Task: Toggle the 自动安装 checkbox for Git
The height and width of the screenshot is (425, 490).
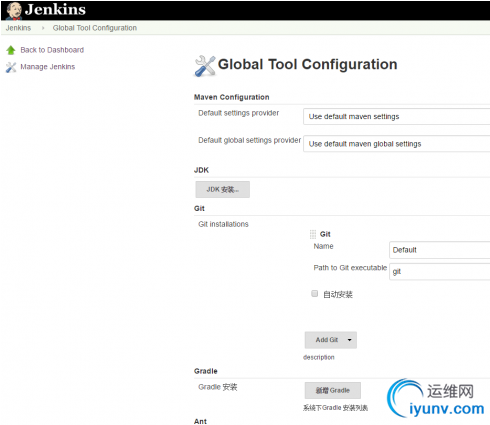Action: coord(314,293)
